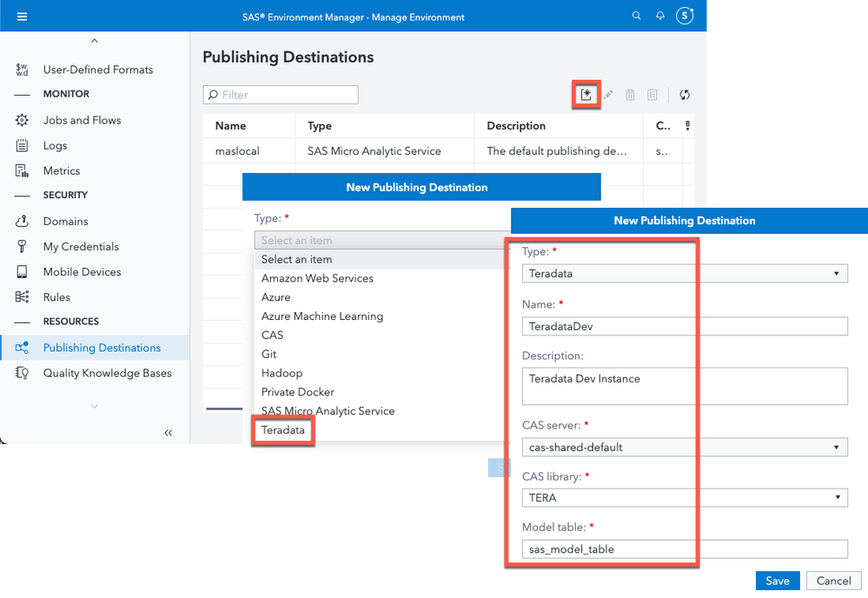Click the Logs sidebar icon
The width and height of the screenshot is (868, 598).
pos(22,146)
